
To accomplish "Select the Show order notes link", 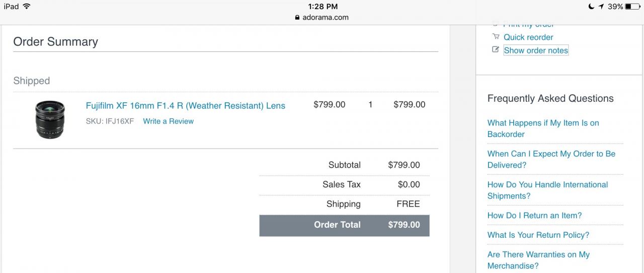I will [536, 50].
